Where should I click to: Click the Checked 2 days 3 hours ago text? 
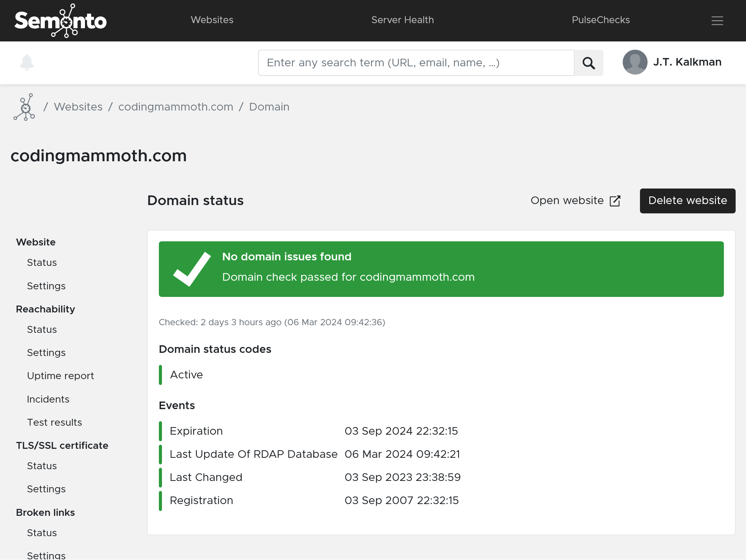(272, 322)
